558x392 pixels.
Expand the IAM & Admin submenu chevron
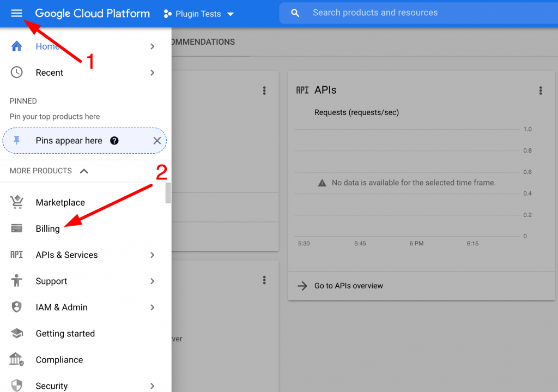pos(153,307)
